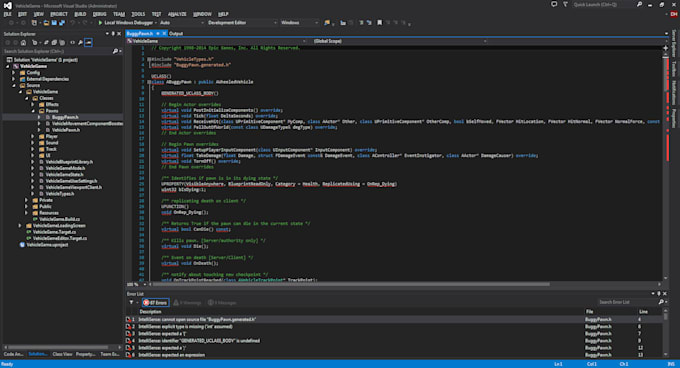Expand the Config folder node
This screenshot has height=368, width=680.
(x=14, y=73)
